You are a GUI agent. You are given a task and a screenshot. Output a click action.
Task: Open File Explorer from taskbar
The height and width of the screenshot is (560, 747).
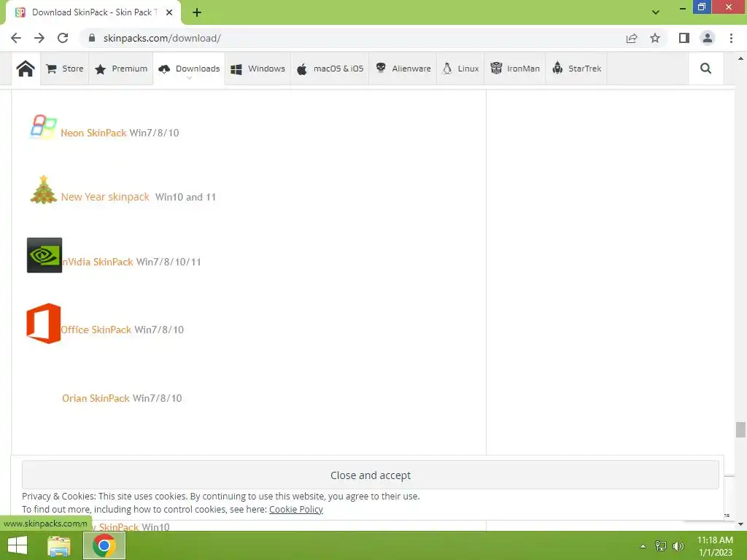coord(59,545)
